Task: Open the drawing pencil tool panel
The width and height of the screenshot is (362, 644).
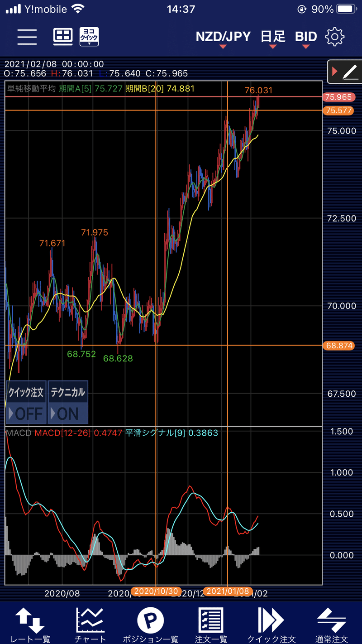Action: coord(344,71)
